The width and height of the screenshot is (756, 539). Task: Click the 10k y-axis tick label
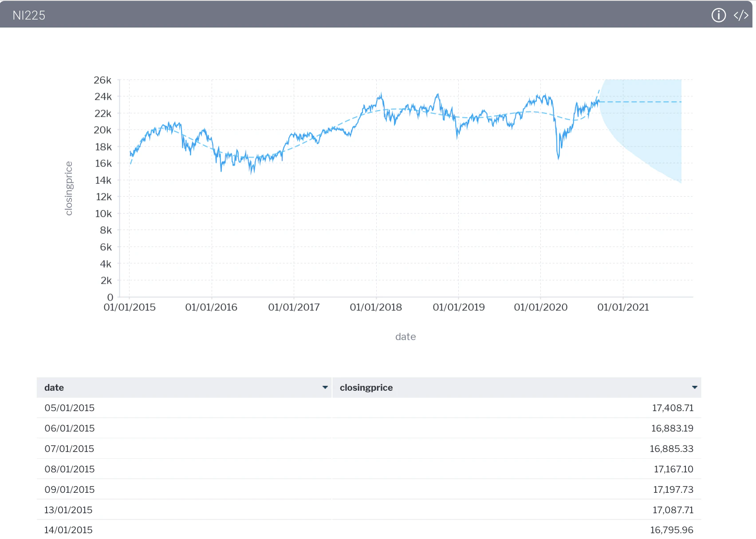pyautogui.click(x=103, y=214)
